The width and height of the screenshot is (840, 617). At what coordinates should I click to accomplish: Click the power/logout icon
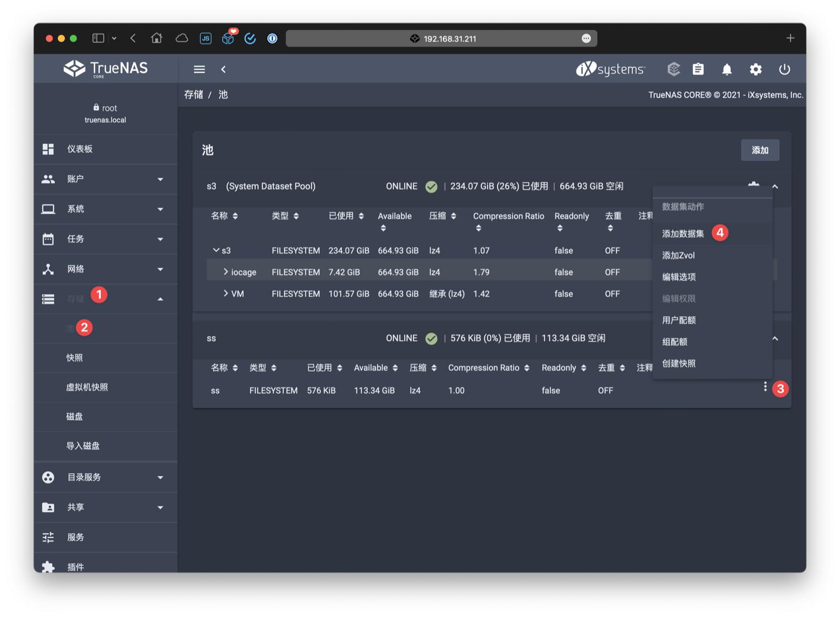[x=784, y=69]
